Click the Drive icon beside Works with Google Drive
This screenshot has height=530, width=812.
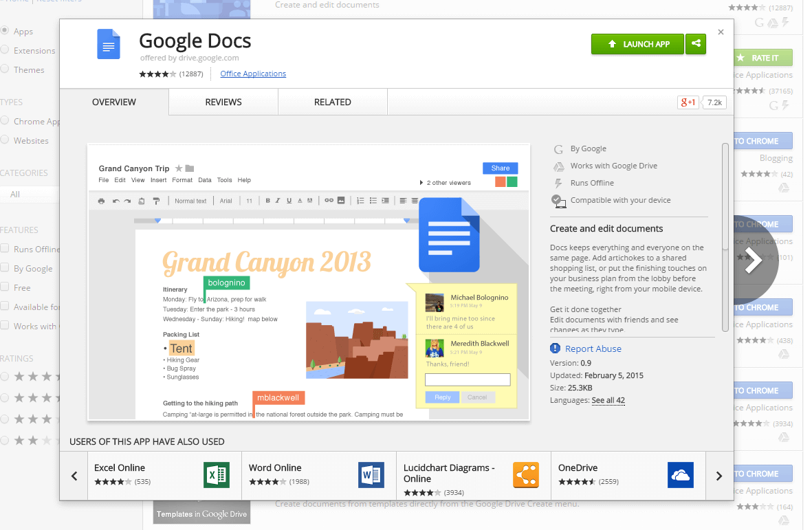pos(559,166)
